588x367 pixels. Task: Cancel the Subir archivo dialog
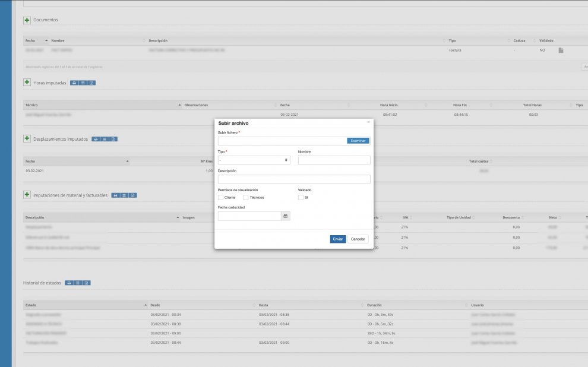click(x=358, y=239)
